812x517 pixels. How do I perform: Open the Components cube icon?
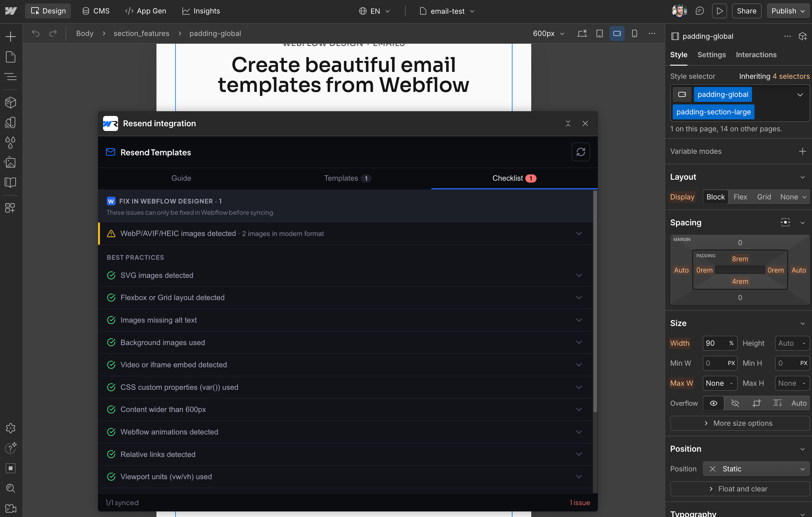11,103
